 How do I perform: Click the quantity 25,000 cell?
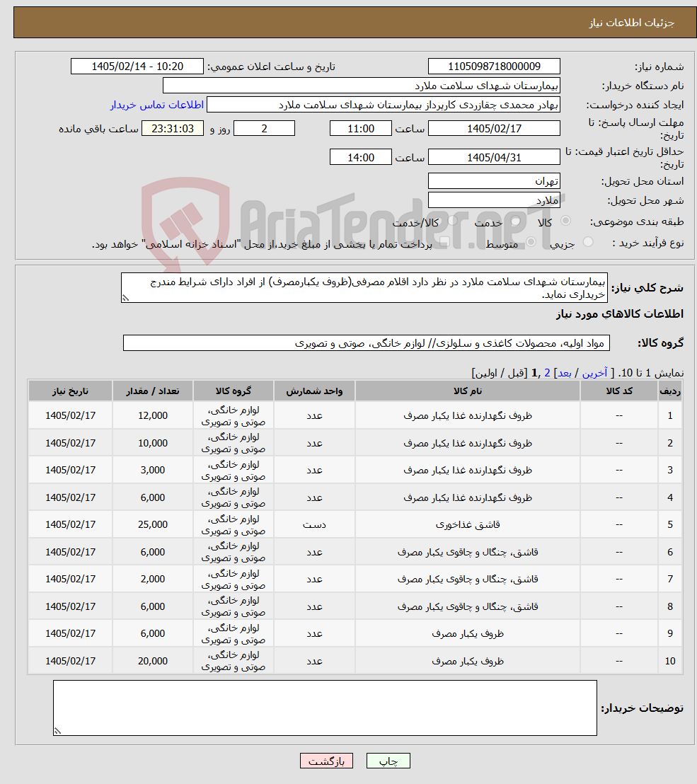(x=153, y=524)
